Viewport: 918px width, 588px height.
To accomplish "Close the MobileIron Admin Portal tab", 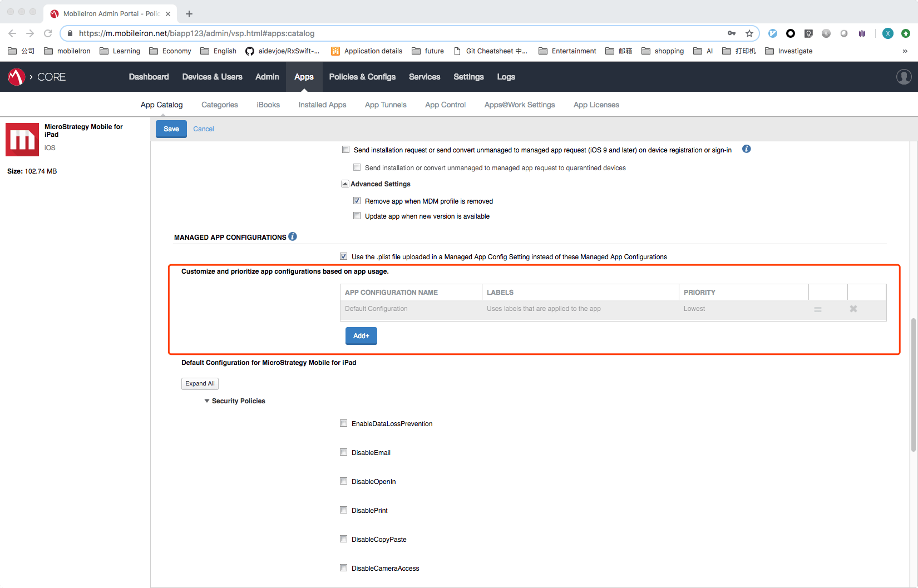I will click(x=168, y=14).
